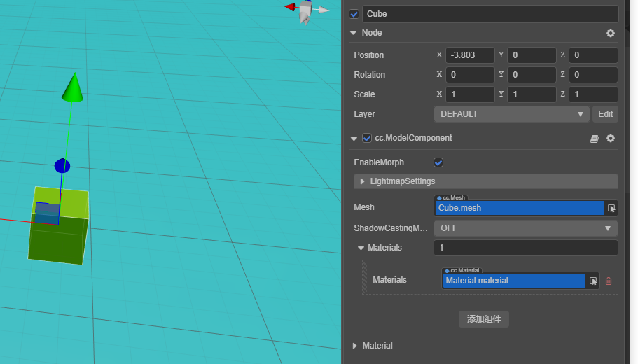Image resolution: width=638 pixels, height=364 pixels.
Task: Click the Rotation Z field
Action: [x=593, y=75]
